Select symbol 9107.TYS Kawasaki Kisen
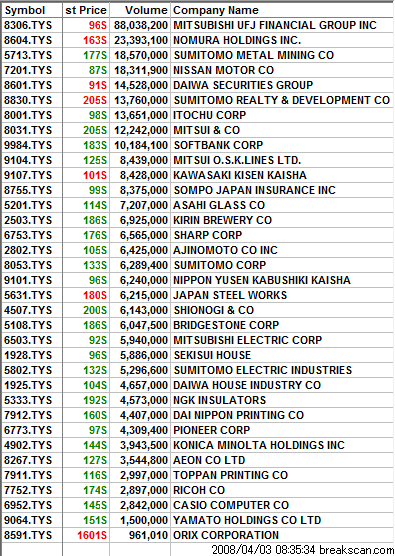Screen dimensions: 395x556 coord(28,175)
